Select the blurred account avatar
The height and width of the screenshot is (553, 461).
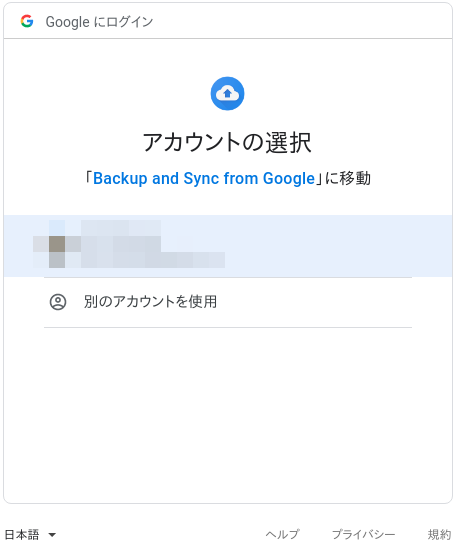[x=57, y=244]
